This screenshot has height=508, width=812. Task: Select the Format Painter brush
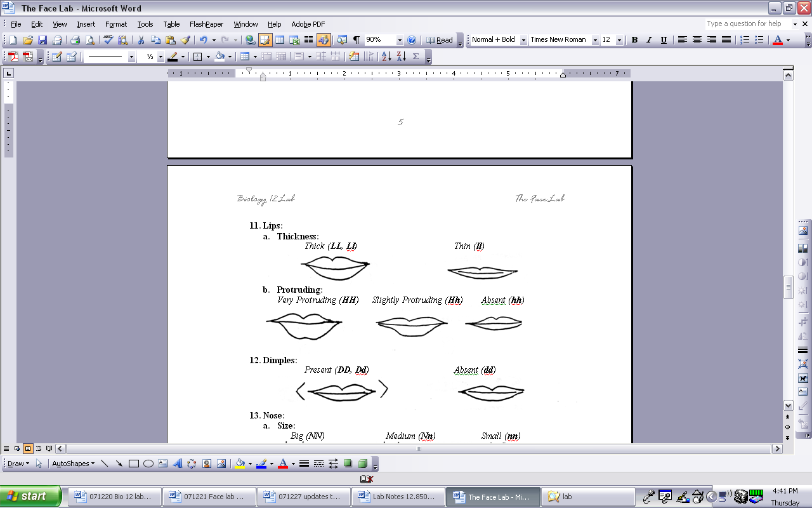(x=185, y=40)
